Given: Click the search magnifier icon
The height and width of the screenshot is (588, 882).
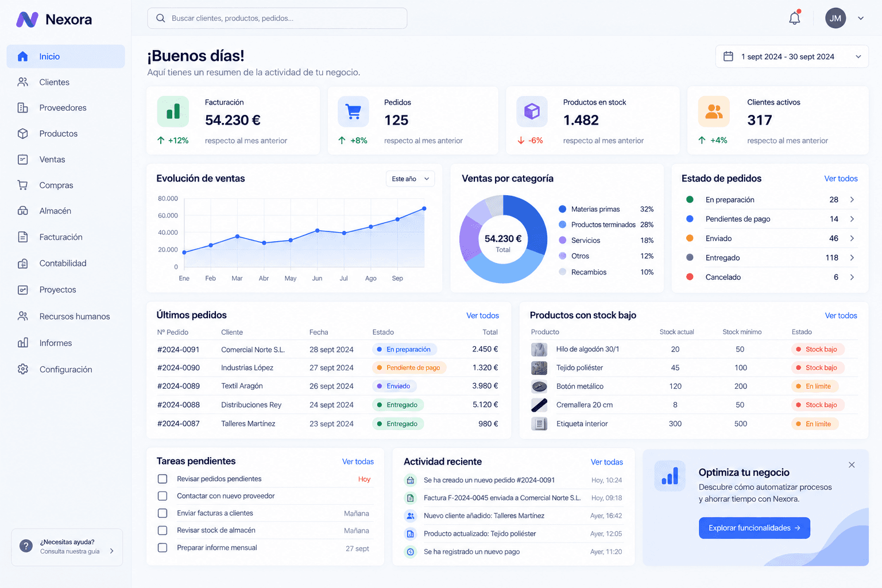Looking at the screenshot, I should pyautogui.click(x=161, y=18).
